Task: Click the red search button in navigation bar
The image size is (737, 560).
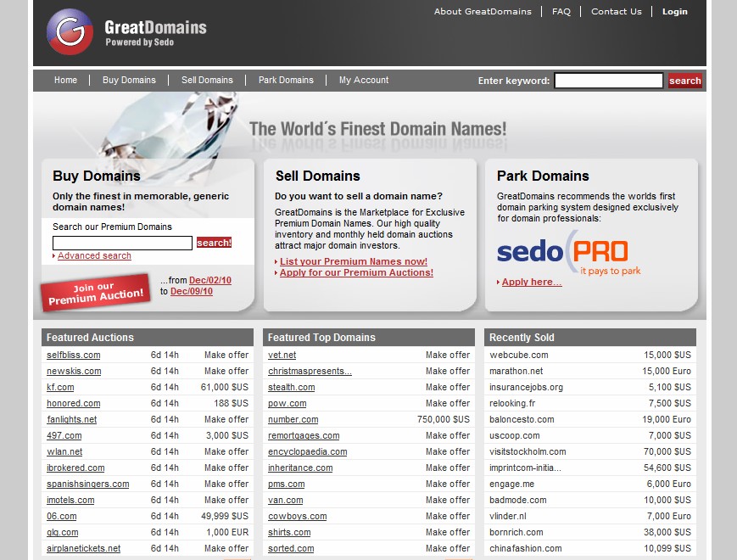Action: click(x=684, y=81)
